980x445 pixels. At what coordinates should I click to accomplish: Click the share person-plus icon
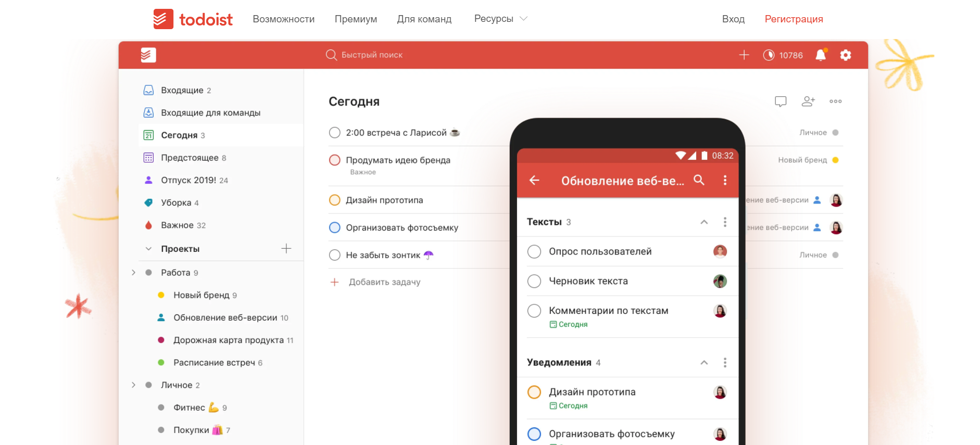pos(808,101)
